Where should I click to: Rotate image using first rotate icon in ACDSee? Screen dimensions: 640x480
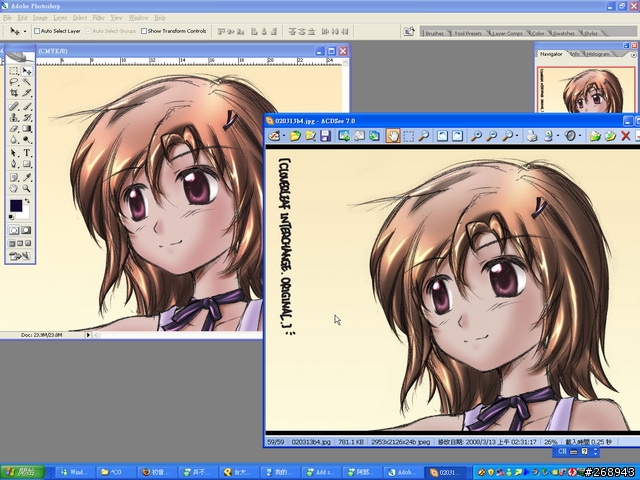coord(442,136)
